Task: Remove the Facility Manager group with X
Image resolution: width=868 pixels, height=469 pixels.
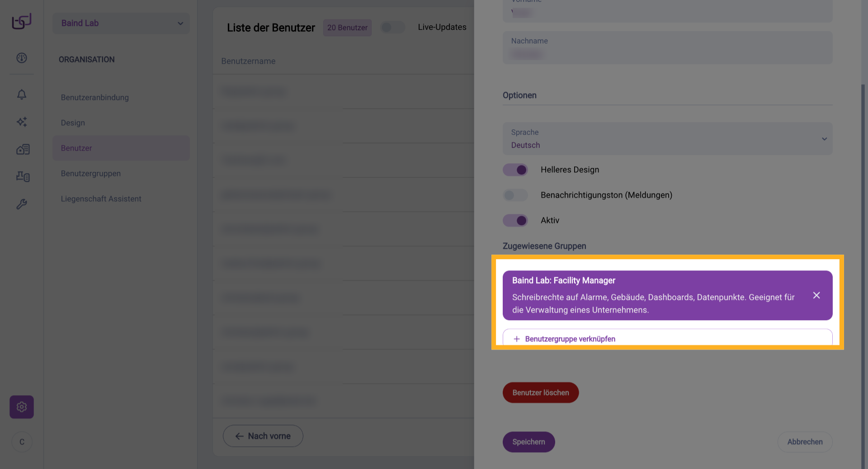Action: point(816,295)
